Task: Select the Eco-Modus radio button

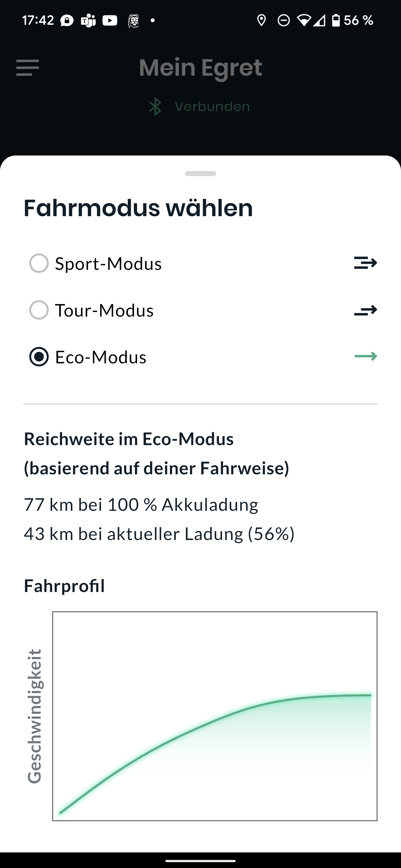Action: point(39,357)
